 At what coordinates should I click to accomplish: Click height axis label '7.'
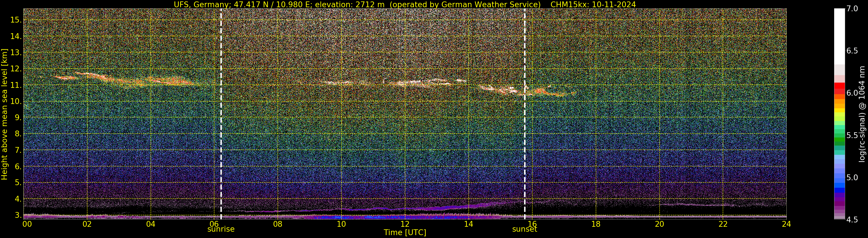[18, 150]
